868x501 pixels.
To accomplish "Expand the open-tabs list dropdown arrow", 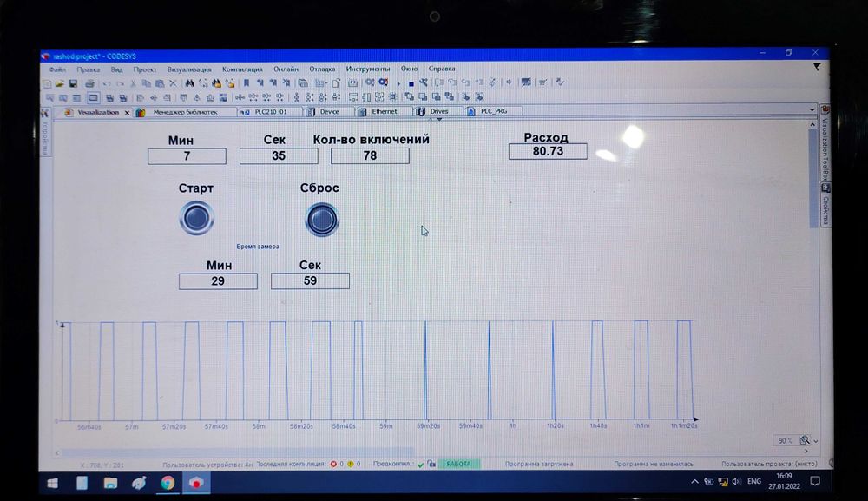I will (812, 109).
